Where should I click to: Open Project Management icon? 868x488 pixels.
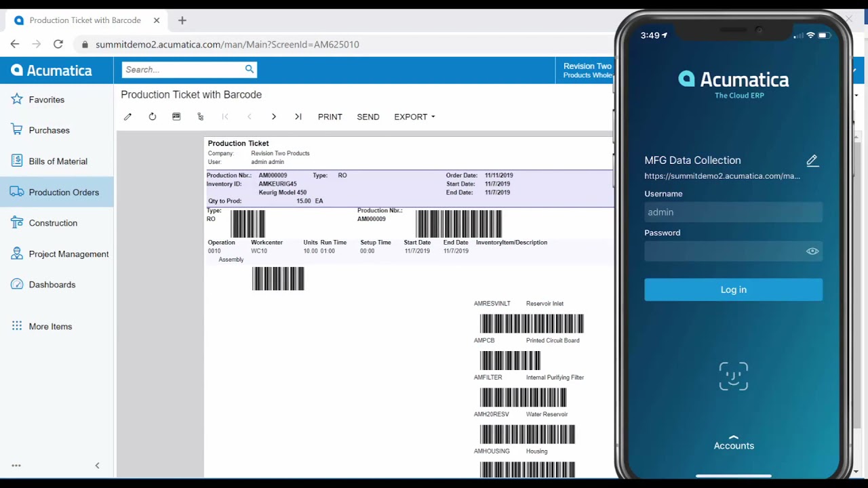pos(17,254)
